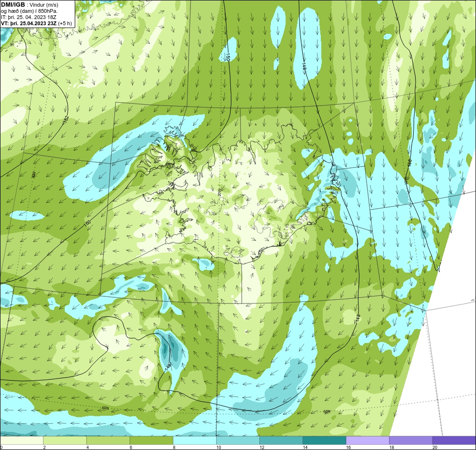
Task: Click the legend tick value '8'
Action: [174, 447]
